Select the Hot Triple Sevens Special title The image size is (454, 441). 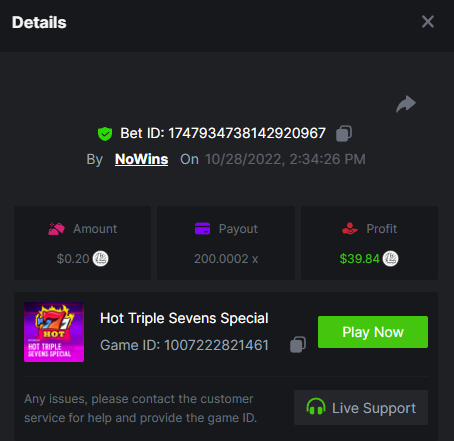click(x=184, y=318)
